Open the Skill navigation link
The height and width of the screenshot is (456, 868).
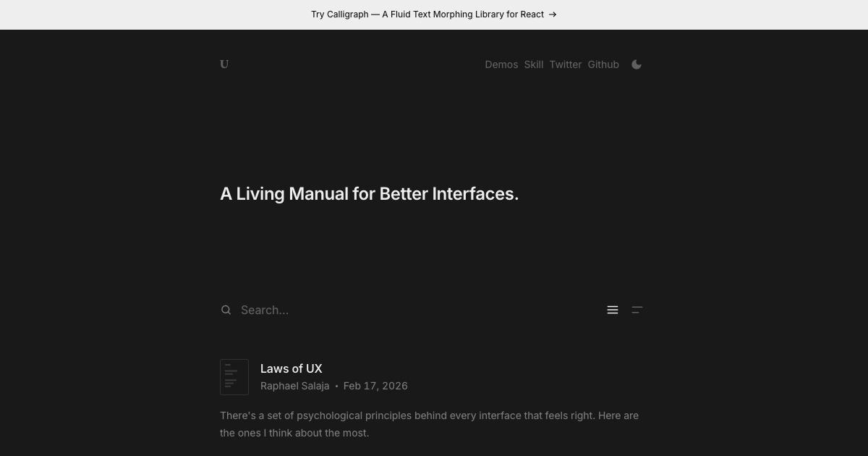tap(534, 64)
